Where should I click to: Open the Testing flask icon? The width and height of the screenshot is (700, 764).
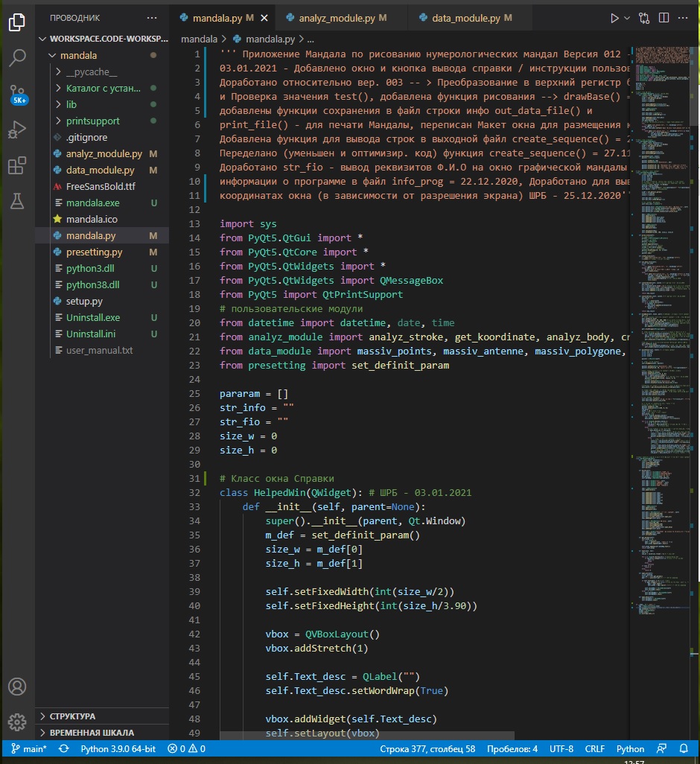[x=17, y=201]
